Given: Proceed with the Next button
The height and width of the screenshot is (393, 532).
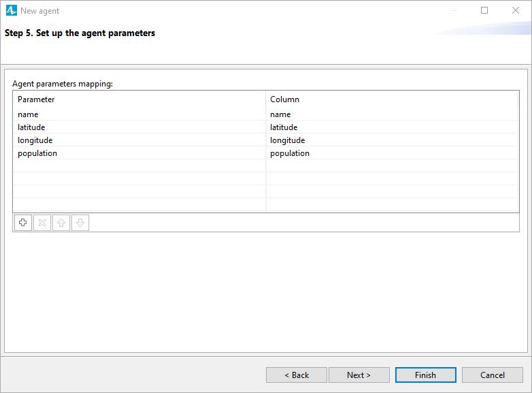Looking at the screenshot, I should coord(359,375).
